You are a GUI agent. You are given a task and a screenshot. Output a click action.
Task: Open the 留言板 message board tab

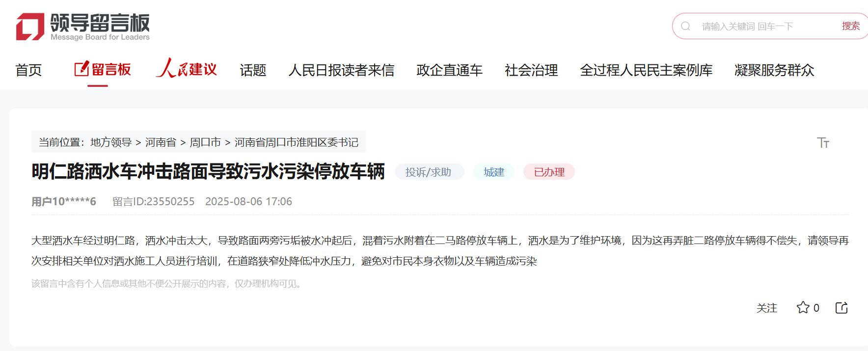tap(103, 70)
